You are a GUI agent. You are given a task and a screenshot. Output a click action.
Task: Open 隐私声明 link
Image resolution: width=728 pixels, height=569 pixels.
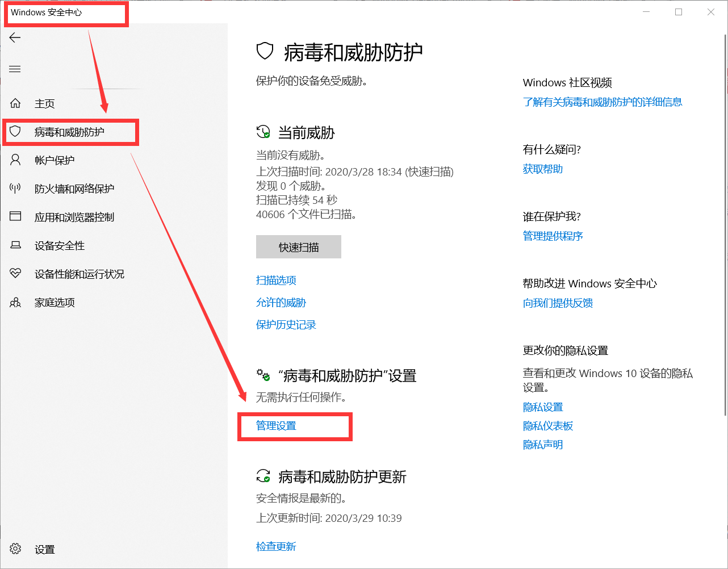[x=543, y=444]
